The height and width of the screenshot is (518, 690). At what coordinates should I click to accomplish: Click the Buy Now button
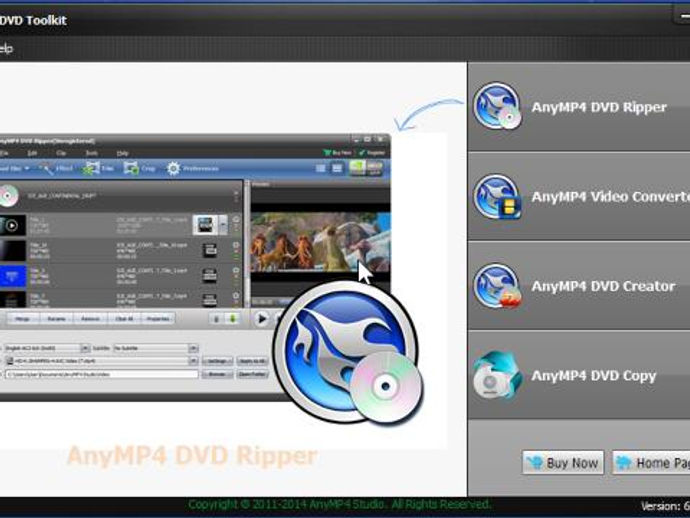[563, 463]
